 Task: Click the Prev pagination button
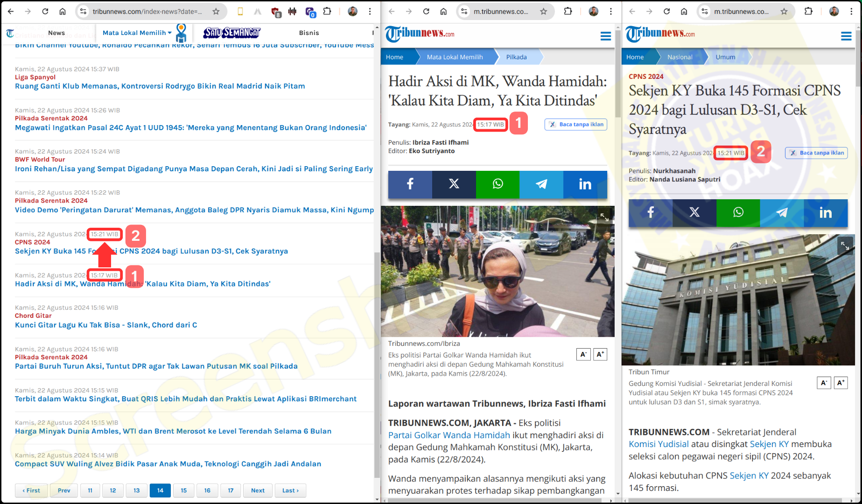tap(64, 490)
